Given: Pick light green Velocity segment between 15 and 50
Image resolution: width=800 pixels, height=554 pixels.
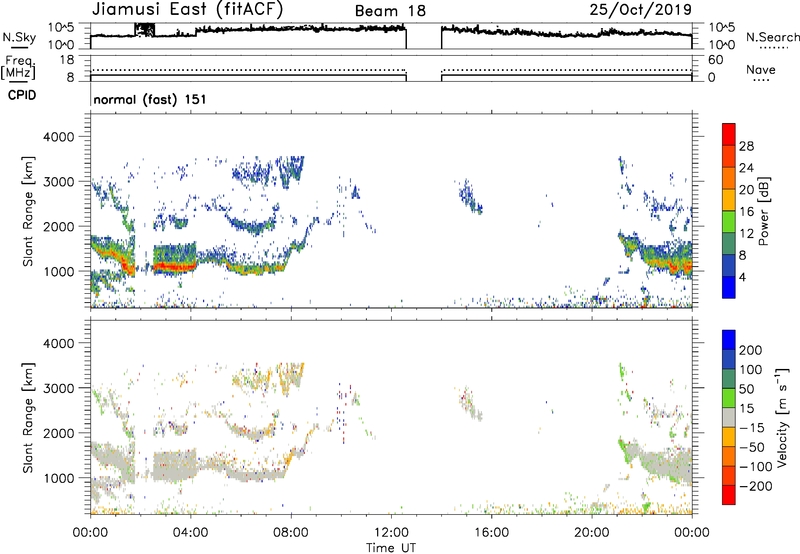Looking at the screenshot, I should [x=729, y=398].
